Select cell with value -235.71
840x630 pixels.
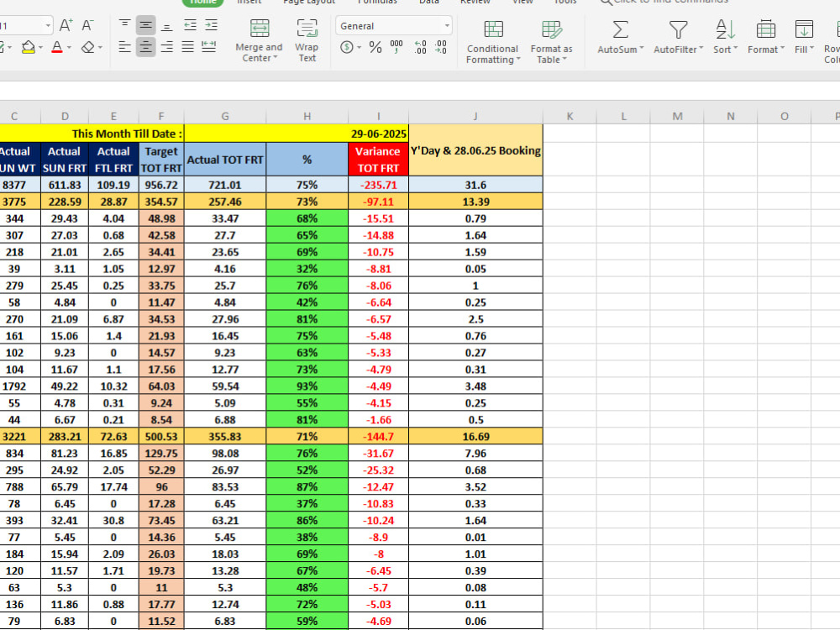[x=378, y=185]
